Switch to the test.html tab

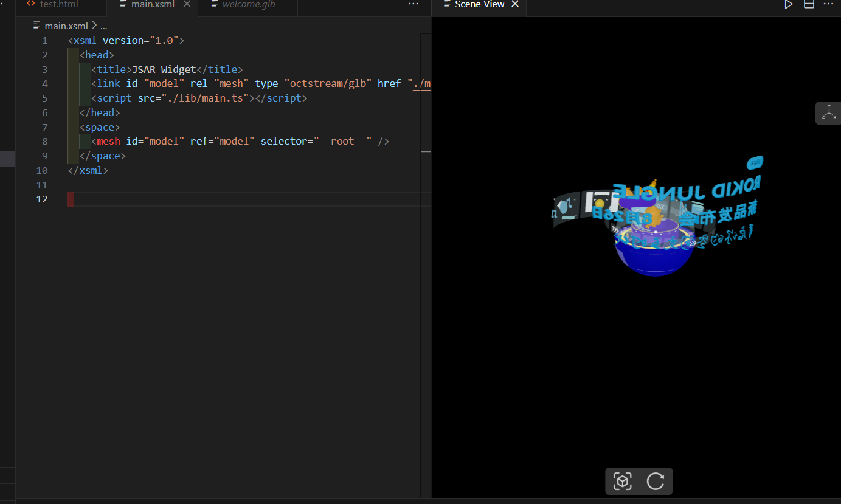pos(59,4)
